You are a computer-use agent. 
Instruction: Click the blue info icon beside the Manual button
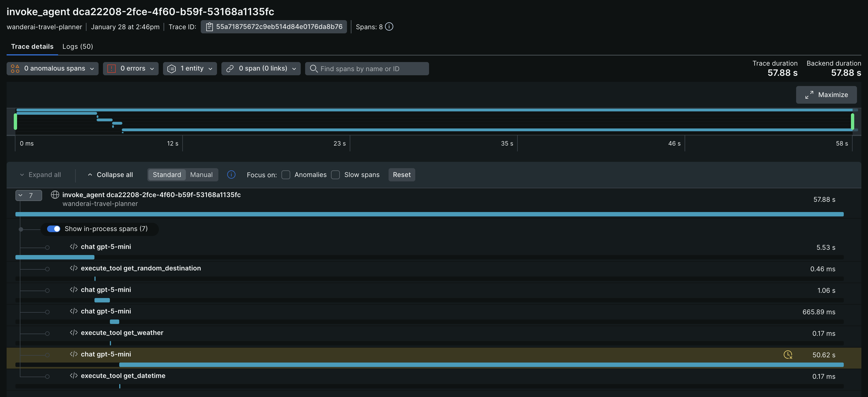pos(231,175)
